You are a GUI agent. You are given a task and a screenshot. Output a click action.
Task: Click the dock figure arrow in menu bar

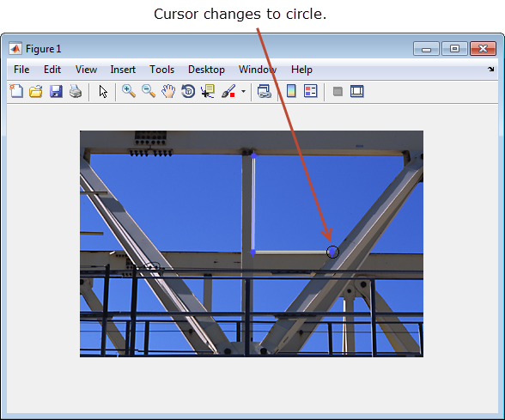(491, 69)
